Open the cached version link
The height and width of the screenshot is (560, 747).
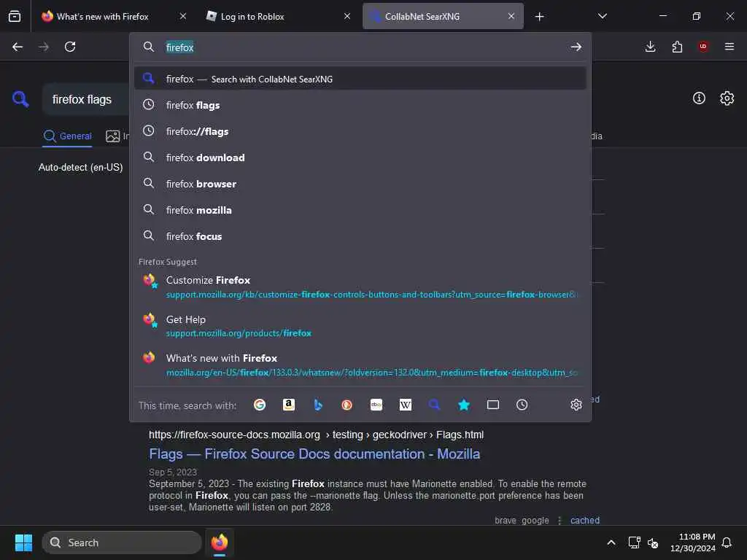tap(585, 520)
